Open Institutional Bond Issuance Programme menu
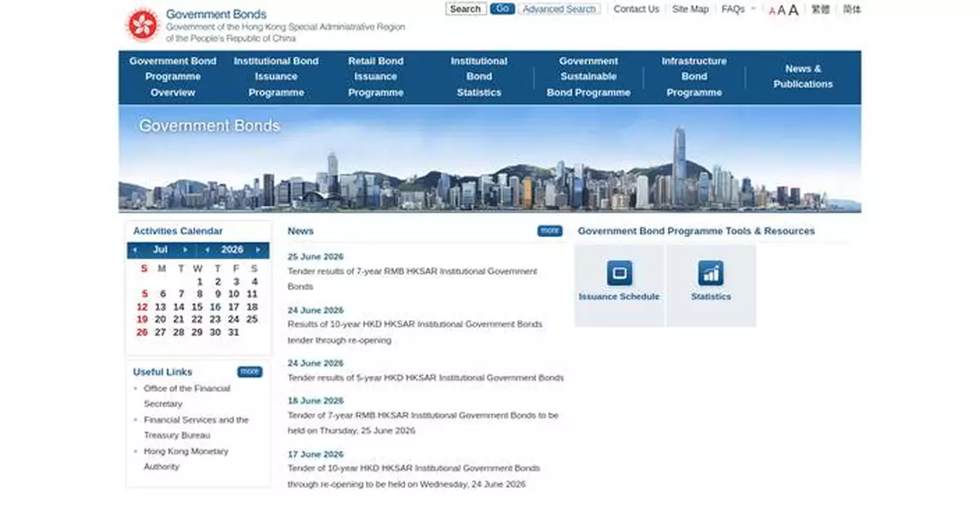Viewport: 980px width, 514px height. 276,77
